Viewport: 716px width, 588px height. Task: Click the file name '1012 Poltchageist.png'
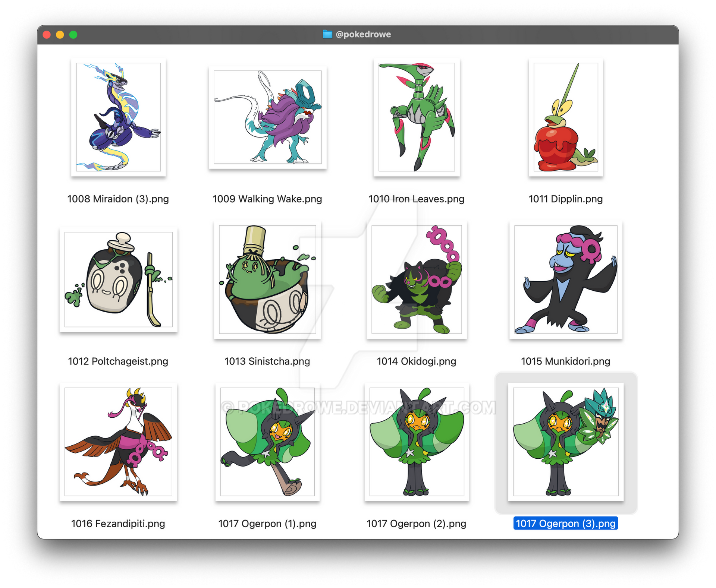click(118, 361)
